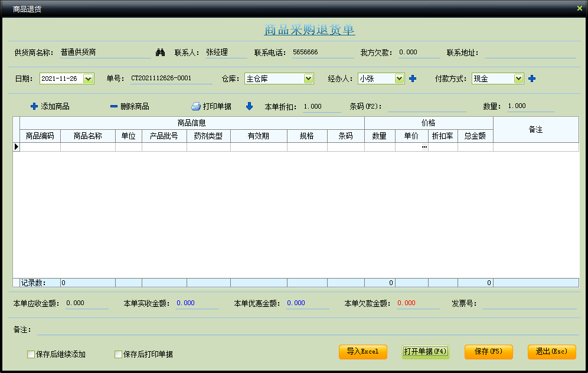Click the 本单折扣 input field
The image size is (588, 373).
pyautogui.click(x=322, y=106)
